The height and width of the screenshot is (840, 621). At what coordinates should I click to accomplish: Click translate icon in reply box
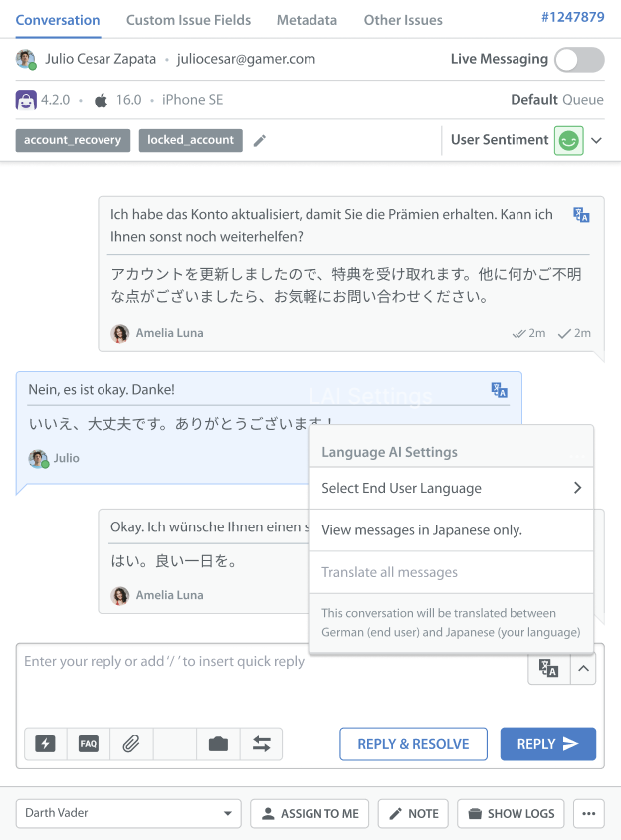click(548, 669)
